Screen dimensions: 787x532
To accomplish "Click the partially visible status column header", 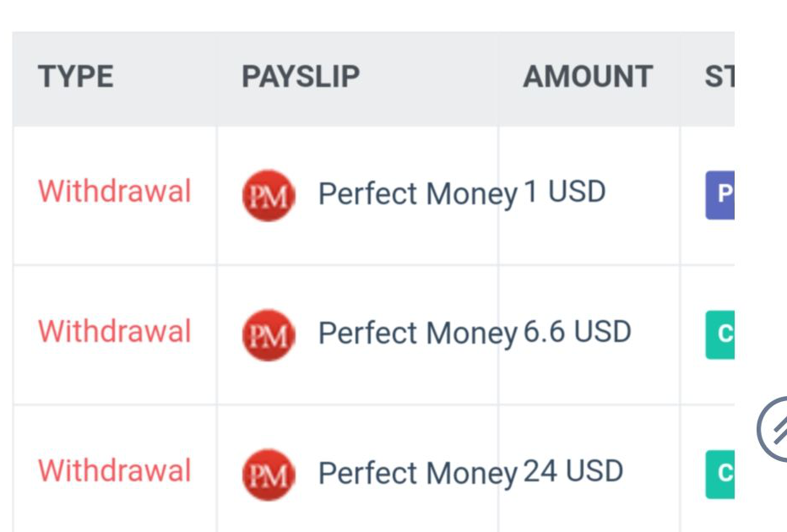I will 719,78.
